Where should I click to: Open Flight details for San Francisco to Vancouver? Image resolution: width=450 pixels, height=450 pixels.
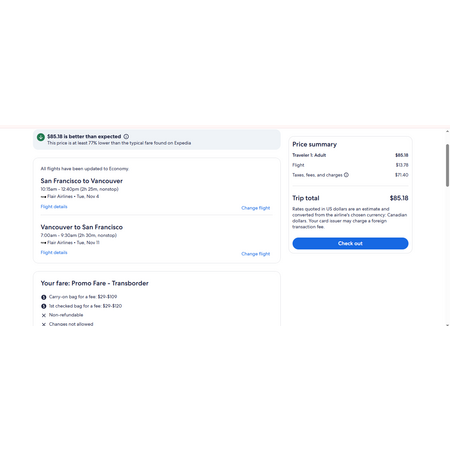54,207
